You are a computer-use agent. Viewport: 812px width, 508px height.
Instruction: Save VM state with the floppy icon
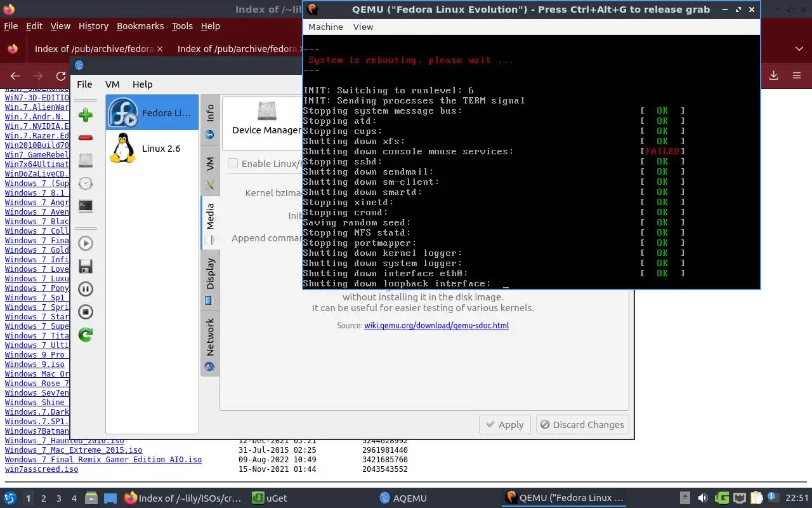click(x=86, y=266)
